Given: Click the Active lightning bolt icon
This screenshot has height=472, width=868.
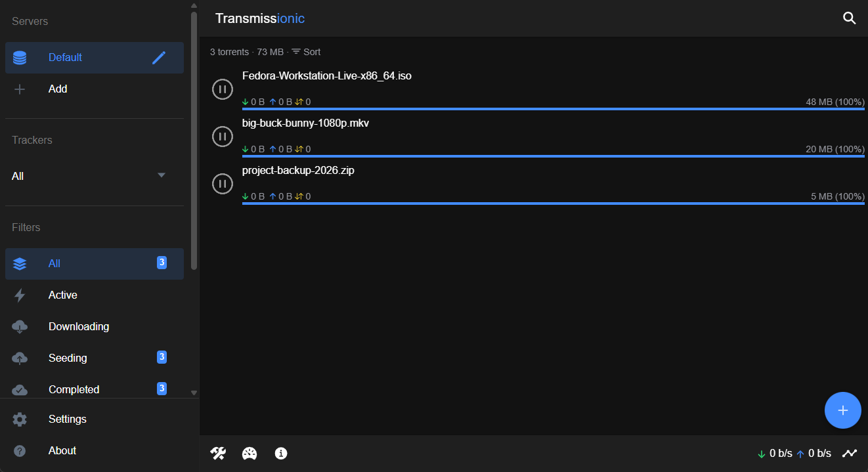Looking at the screenshot, I should pos(20,295).
